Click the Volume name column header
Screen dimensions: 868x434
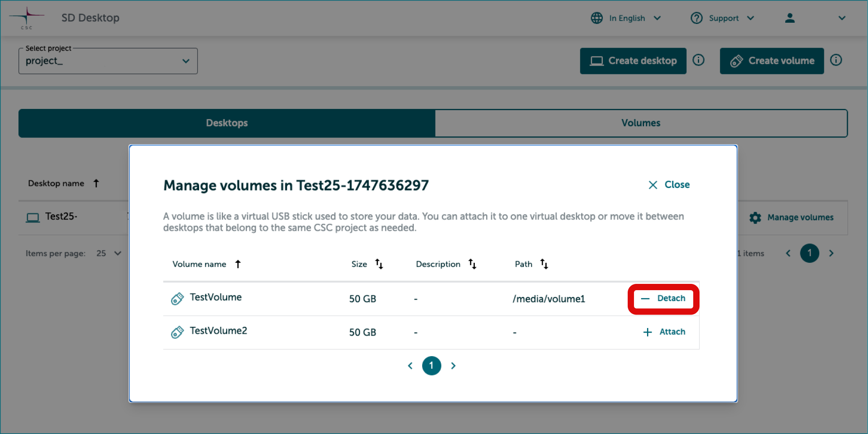tap(199, 264)
